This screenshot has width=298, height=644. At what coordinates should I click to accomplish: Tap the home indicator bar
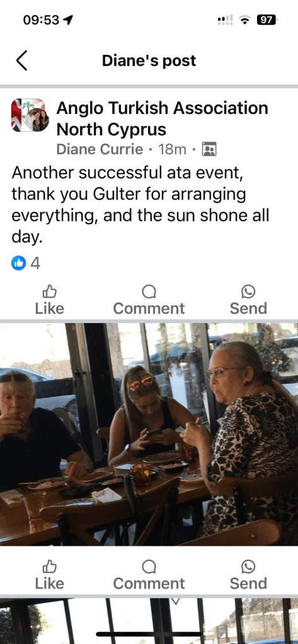pyautogui.click(x=149, y=634)
